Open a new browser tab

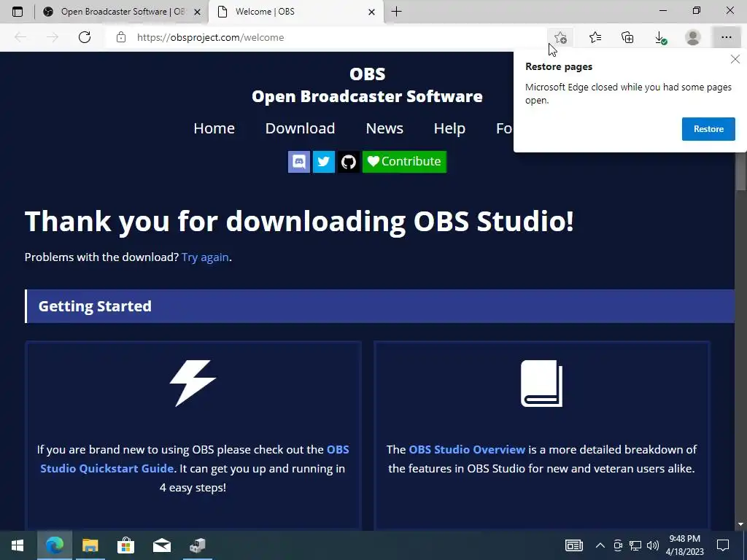click(x=396, y=12)
